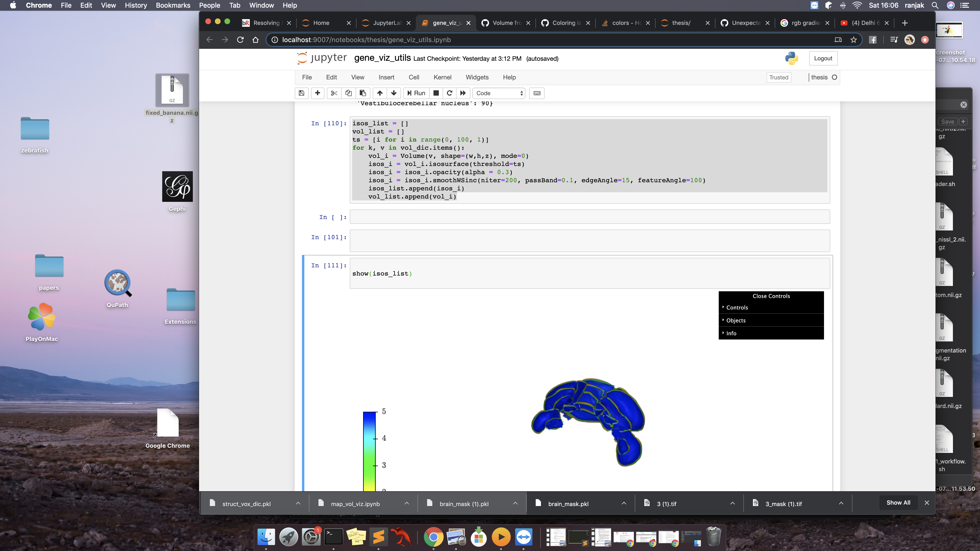Cut selected cells with the scissors icon
This screenshot has height=551, width=980.
(x=334, y=93)
